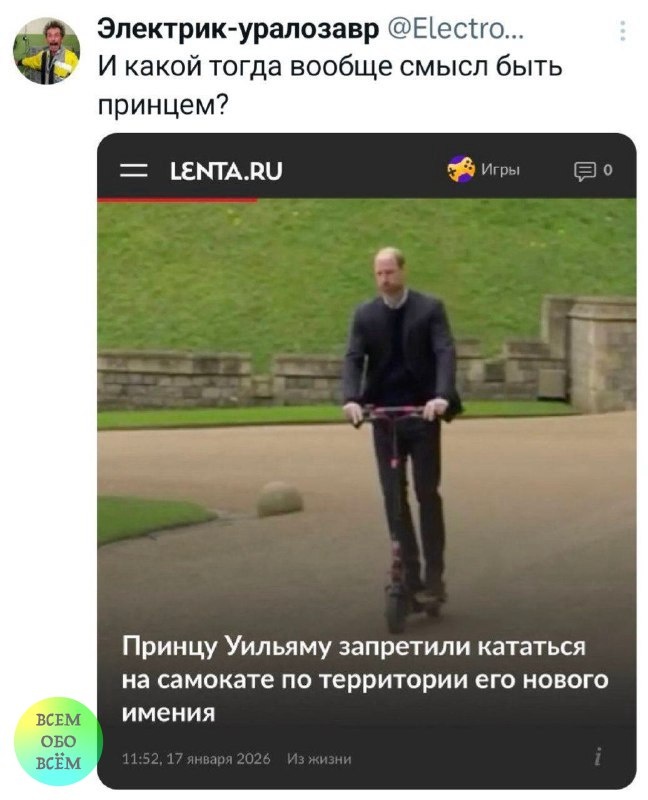
Task: Open the Игры games icon
Action: point(461,169)
